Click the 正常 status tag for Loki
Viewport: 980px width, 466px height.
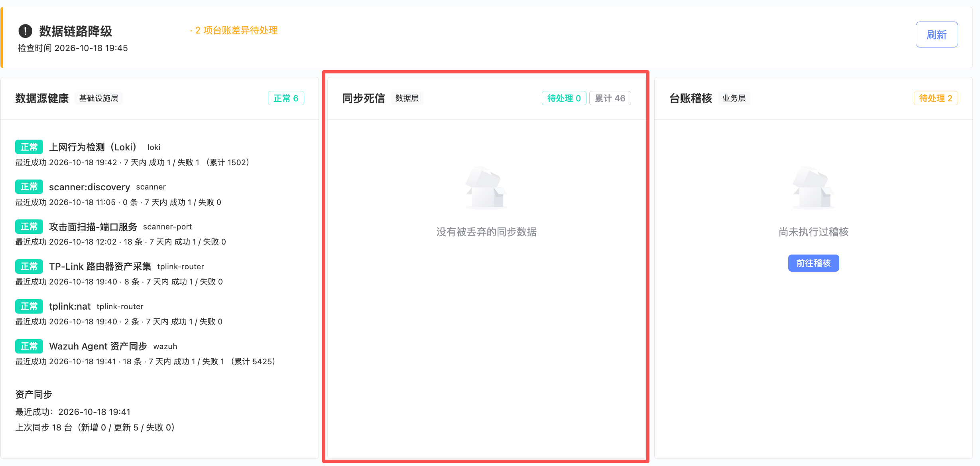point(29,147)
